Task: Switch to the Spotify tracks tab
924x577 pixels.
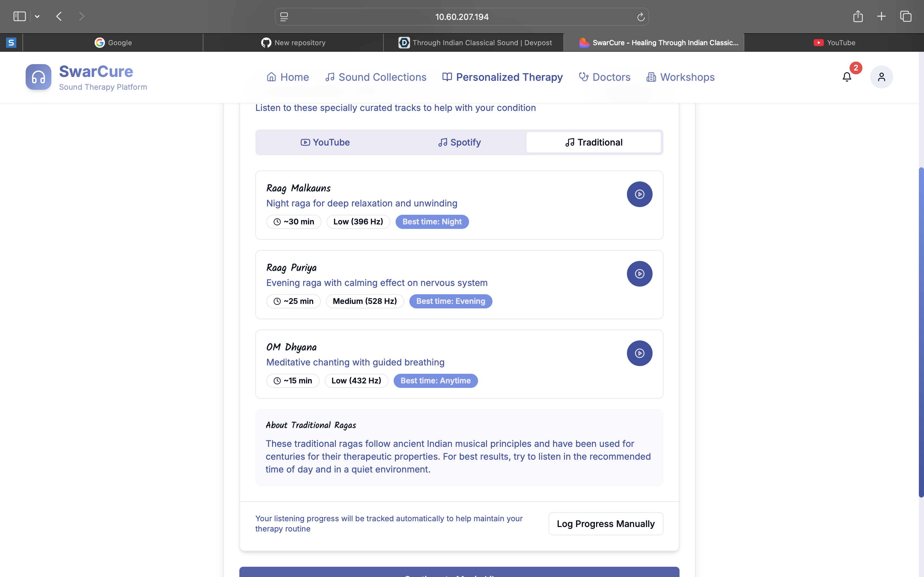Action: 459,142
